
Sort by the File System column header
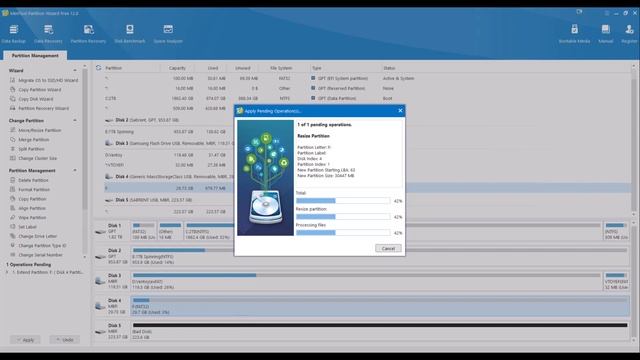[x=281, y=68]
